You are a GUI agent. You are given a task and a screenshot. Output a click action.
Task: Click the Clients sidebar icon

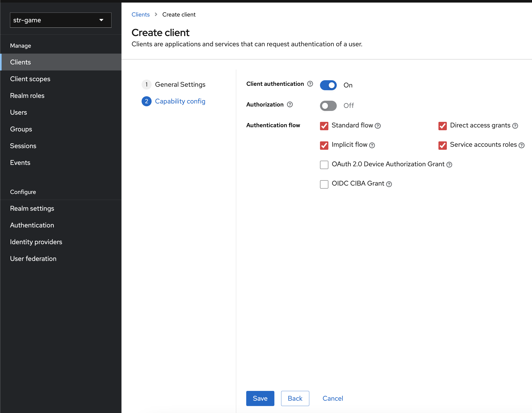[x=21, y=62]
